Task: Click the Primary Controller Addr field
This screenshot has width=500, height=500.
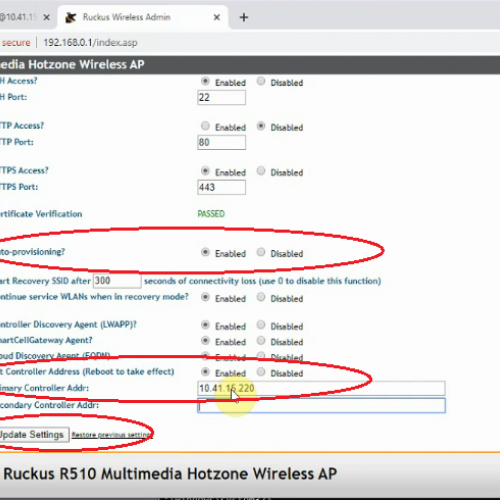Action: [x=321, y=388]
